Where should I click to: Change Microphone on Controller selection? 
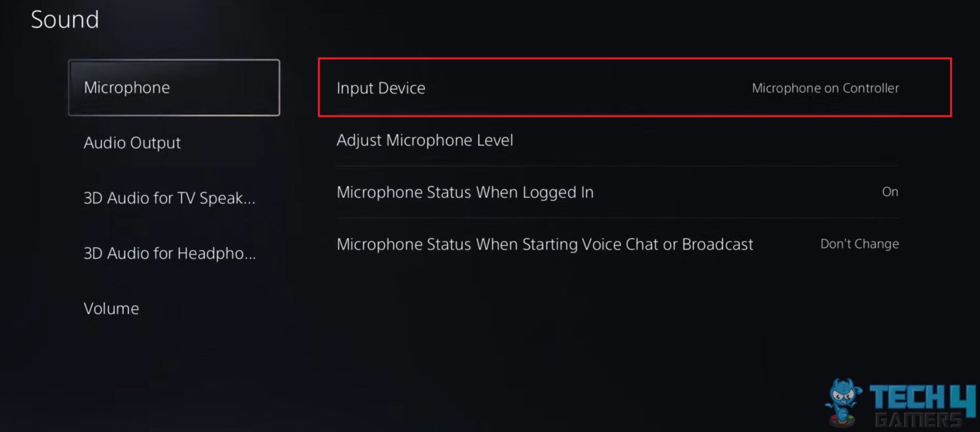click(825, 88)
